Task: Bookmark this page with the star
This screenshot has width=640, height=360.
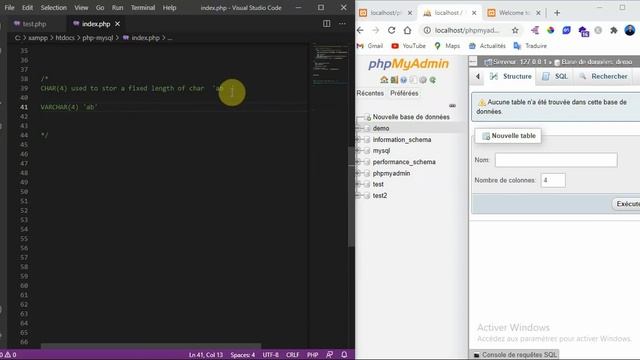Action: [515, 30]
